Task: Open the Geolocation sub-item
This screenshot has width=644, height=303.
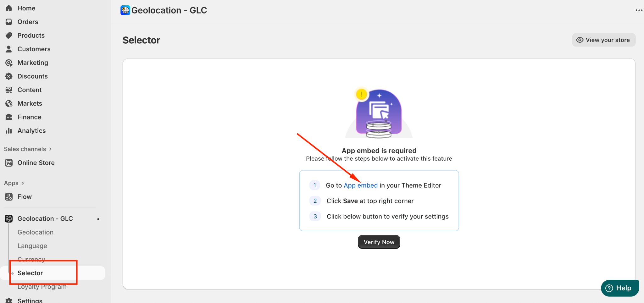Action: click(x=35, y=232)
